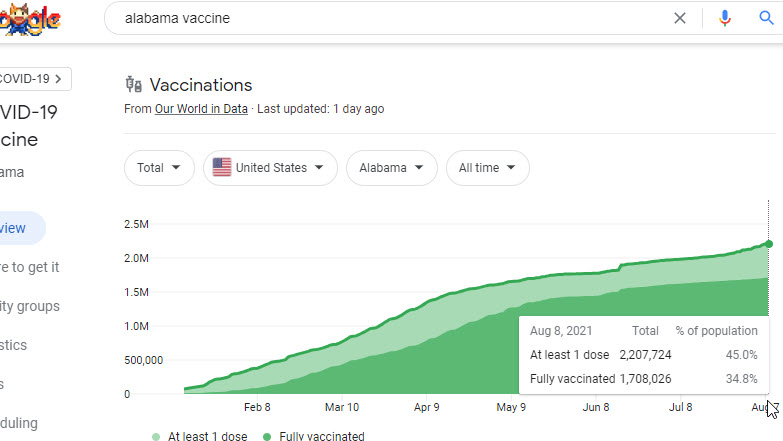
Task: Expand the All time range dropdown
Action: click(x=487, y=168)
